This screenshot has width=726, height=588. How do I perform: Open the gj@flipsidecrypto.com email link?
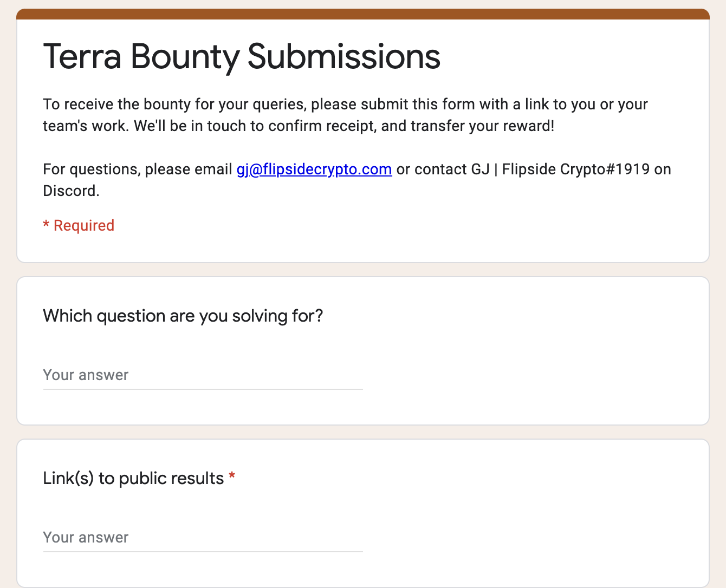click(x=314, y=169)
